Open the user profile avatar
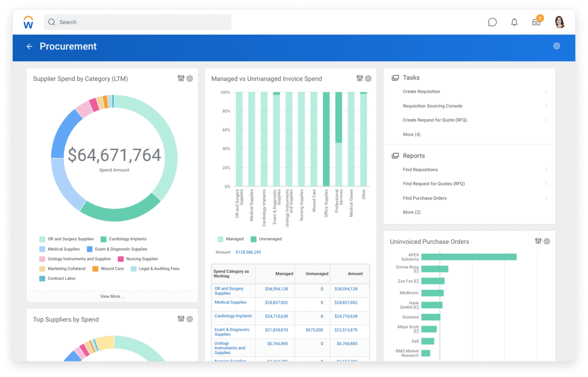 pos(560,22)
